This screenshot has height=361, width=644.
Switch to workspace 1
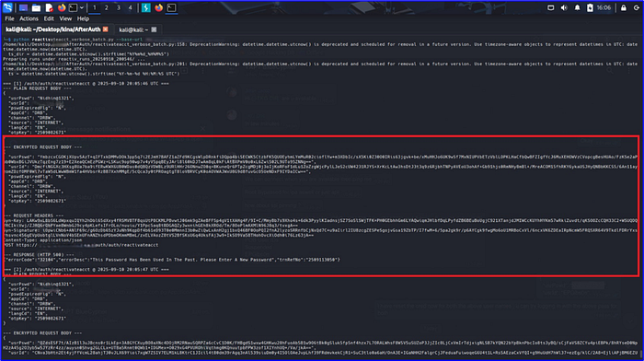click(95, 7)
